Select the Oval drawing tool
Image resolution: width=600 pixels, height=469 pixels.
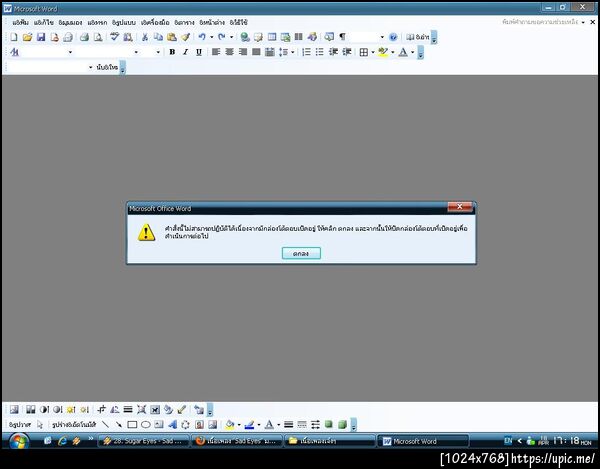[146, 424]
